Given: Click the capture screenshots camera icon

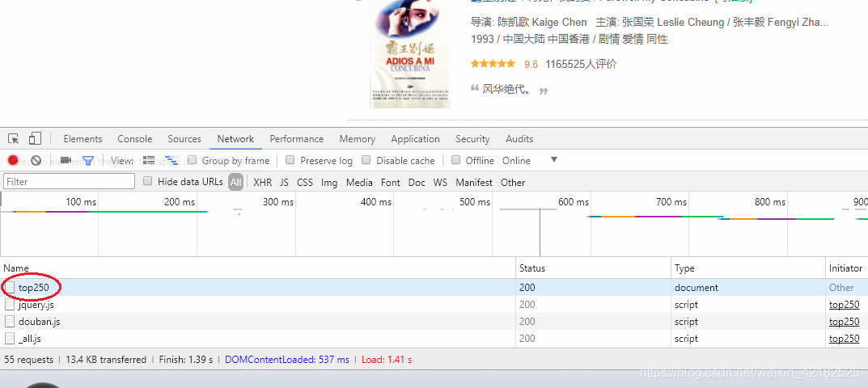Looking at the screenshot, I should (66, 160).
